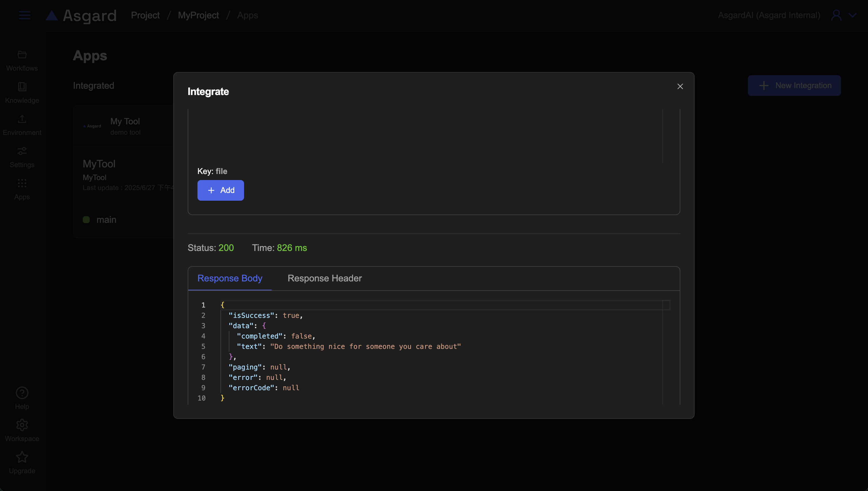This screenshot has height=491, width=868.
Task: Expand the account dropdown chevron
Action: [x=852, y=15]
